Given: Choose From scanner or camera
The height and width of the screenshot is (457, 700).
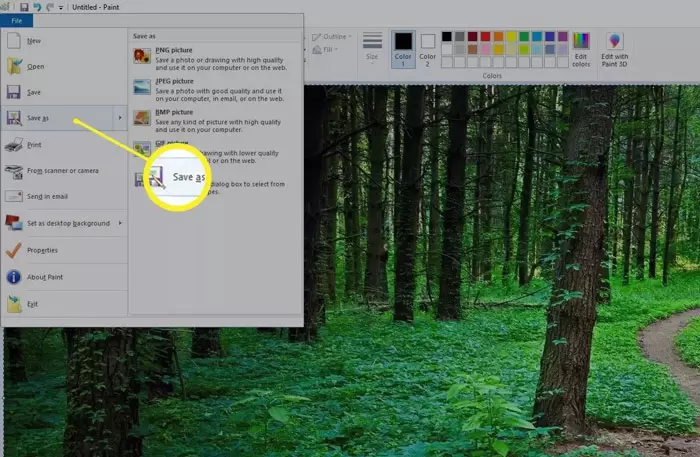Looking at the screenshot, I should pos(64,170).
